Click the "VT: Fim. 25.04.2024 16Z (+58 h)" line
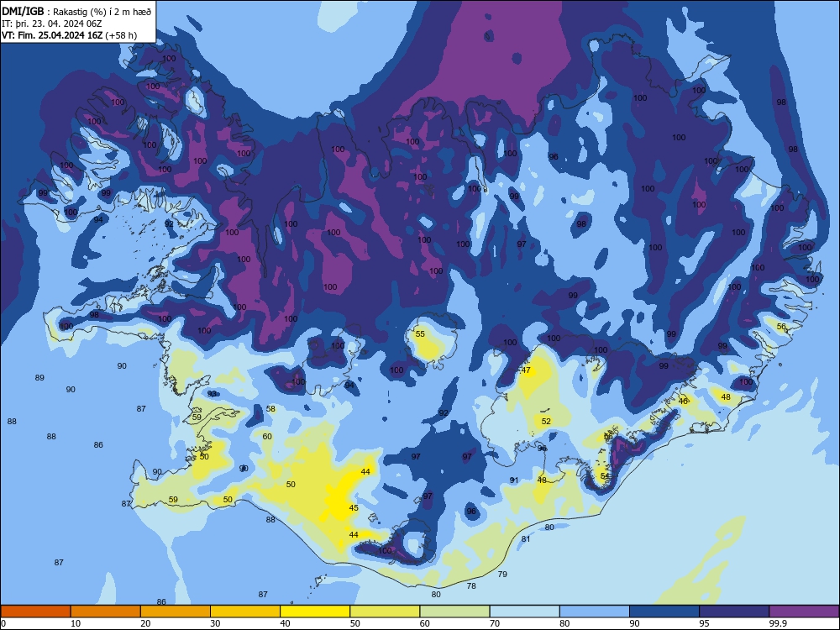The width and height of the screenshot is (840, 630). coord(69,35)
